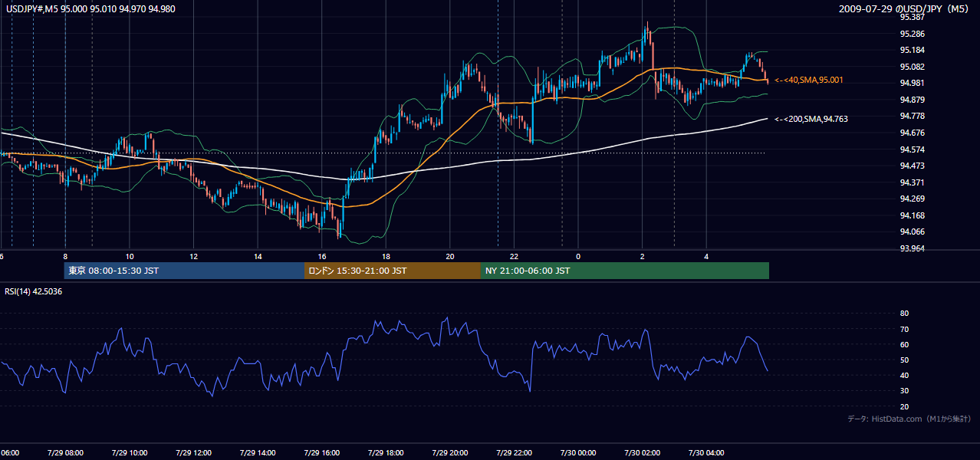Click price axis value 94.473
980x460 pixels.
pyautogui.click(x=912, y=166)
